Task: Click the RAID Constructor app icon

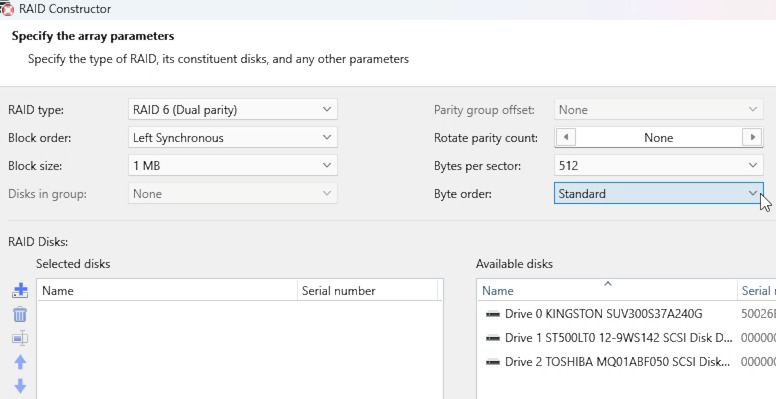Action: click(x=7, y=9)
